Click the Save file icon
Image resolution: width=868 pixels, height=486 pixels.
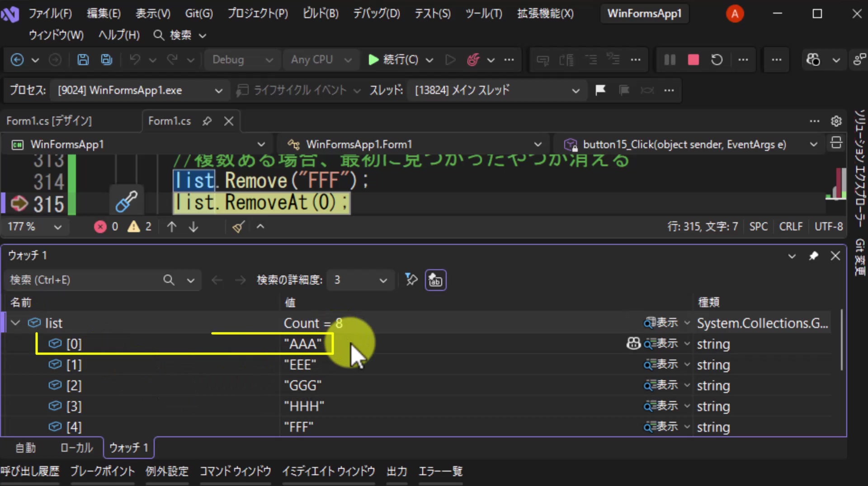coord(83,60)
